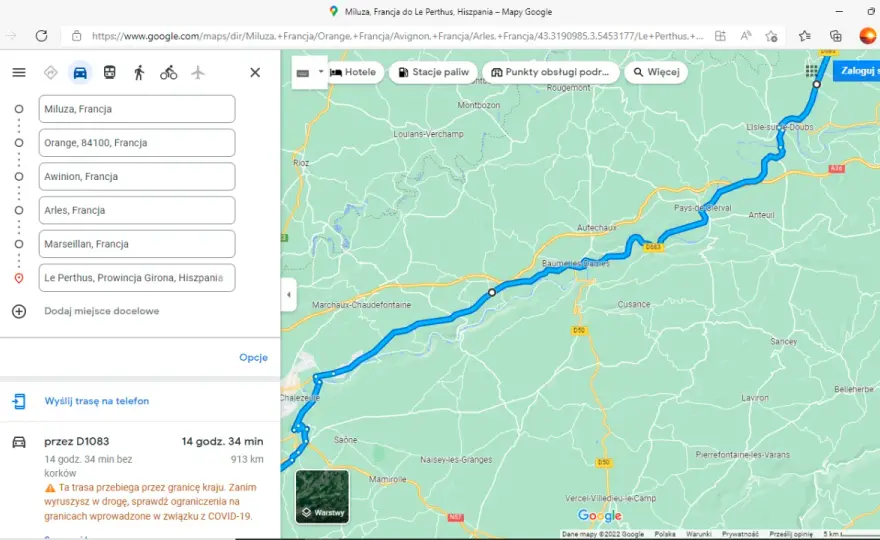Open the browser favorites list icon

pyautogui.click(x=804, y=36)
